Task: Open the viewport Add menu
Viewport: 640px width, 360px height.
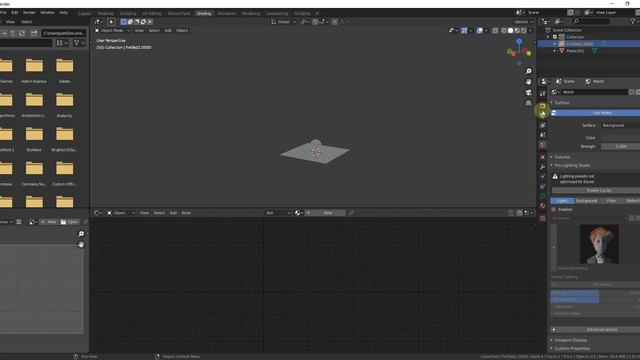Action: [168, 31]
